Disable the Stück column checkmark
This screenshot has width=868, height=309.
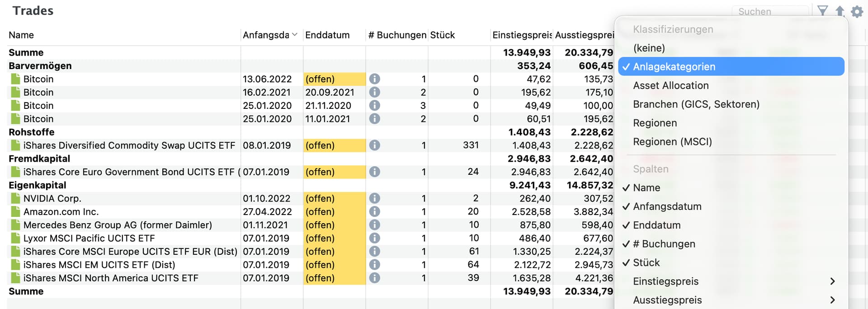[x=646, y=262]
